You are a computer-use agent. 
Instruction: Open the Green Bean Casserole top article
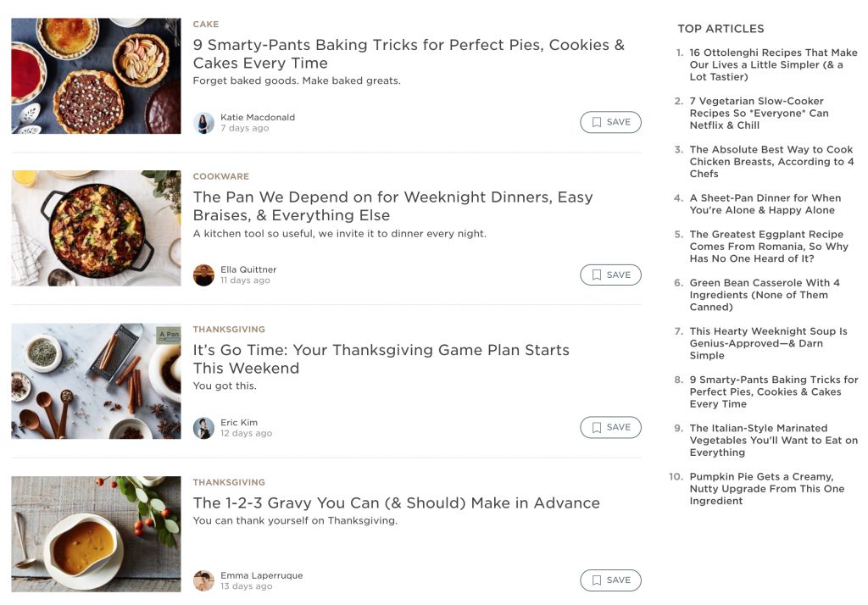[x=765, y=295]
